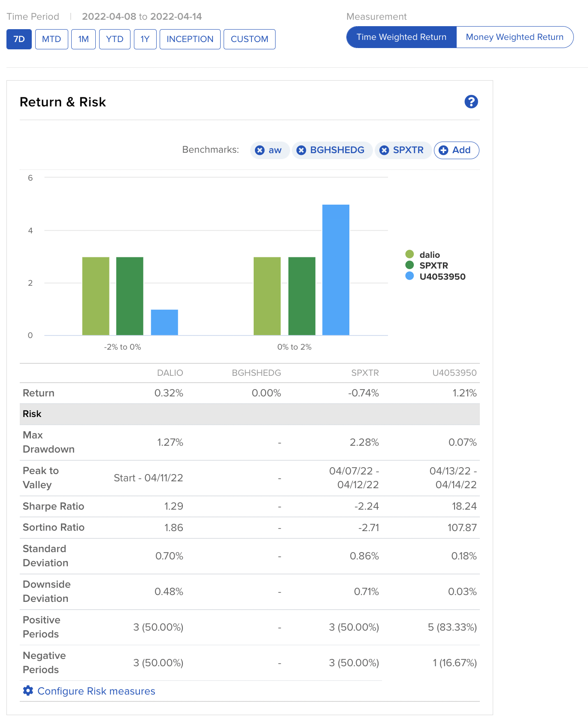Select the 7D time period
588x725 pixels.
pos(19,39)
